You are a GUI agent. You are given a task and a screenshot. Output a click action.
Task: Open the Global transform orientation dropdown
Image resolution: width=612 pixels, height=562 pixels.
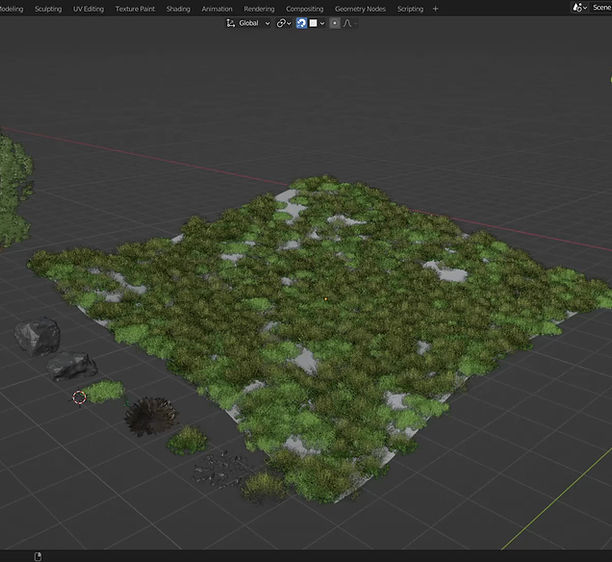point(248,23)
